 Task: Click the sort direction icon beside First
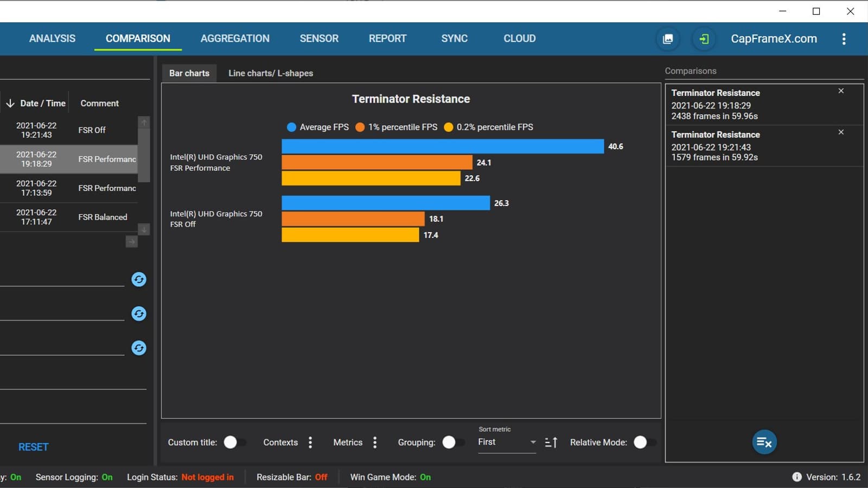click(551, 443)
